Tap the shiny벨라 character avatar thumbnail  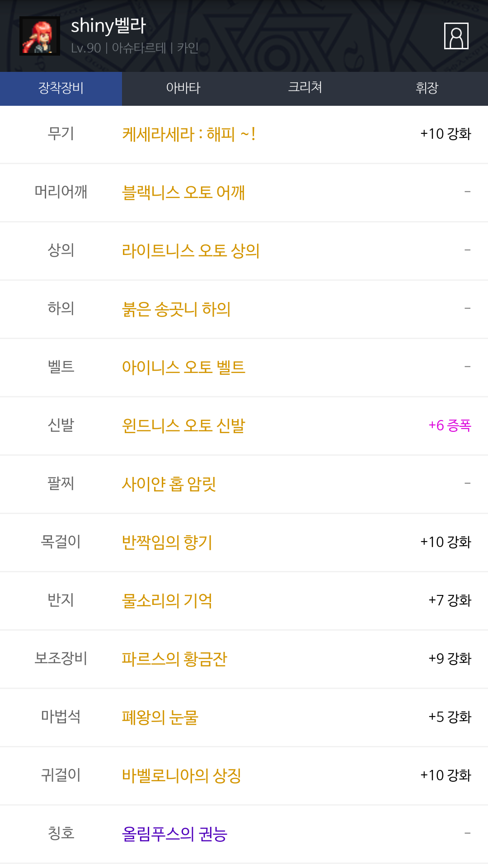[x=40, y=36]
